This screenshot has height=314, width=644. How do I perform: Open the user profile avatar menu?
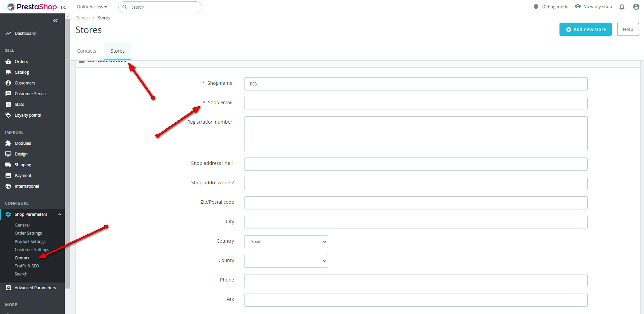point(636,7)
